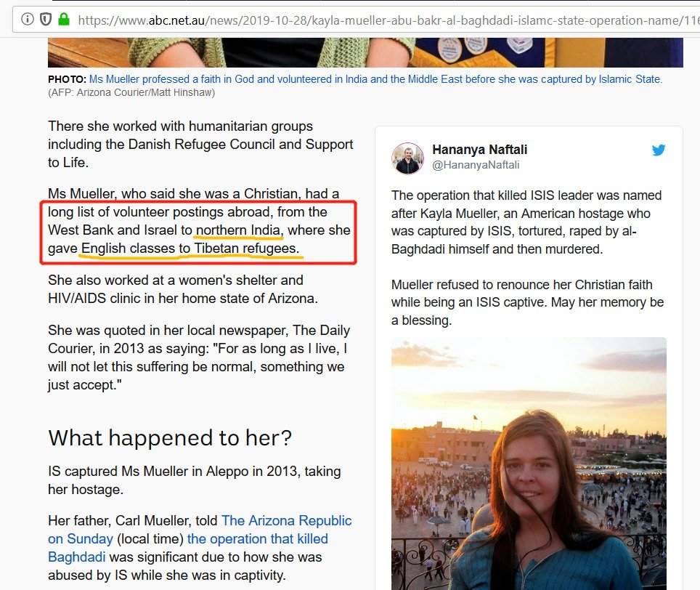Open the Hananya Naftali display name link
Screen dimensions: 700x590
click(x=479, y=150)
